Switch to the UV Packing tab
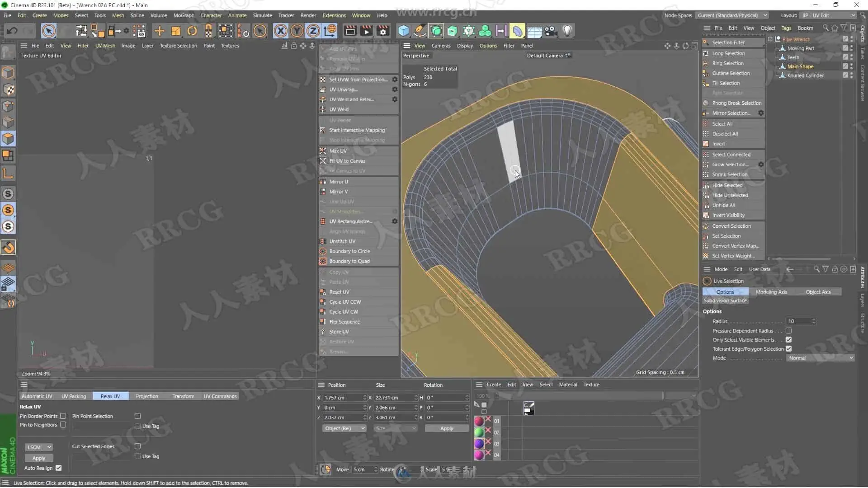Image resolution: width=868 pixels, height=488 pixels. [x=74, y=396]
